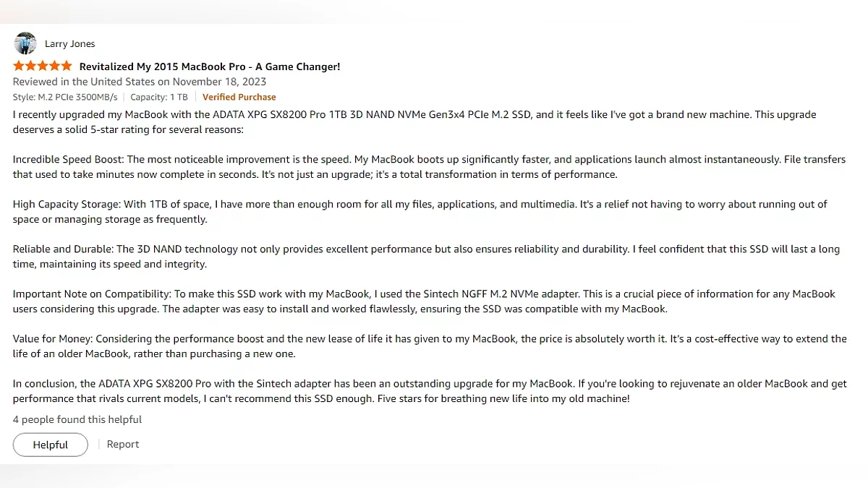Click the 'High Capacity Storage' heading text

(68, 205)
